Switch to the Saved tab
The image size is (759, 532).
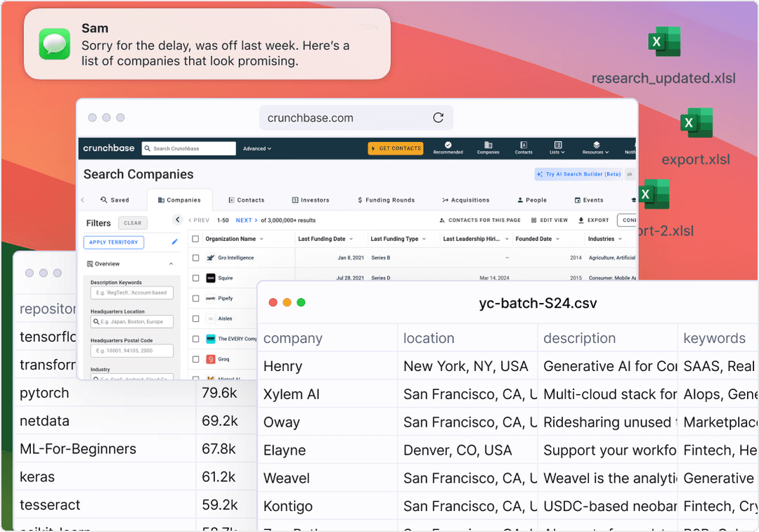click(115, 200)
